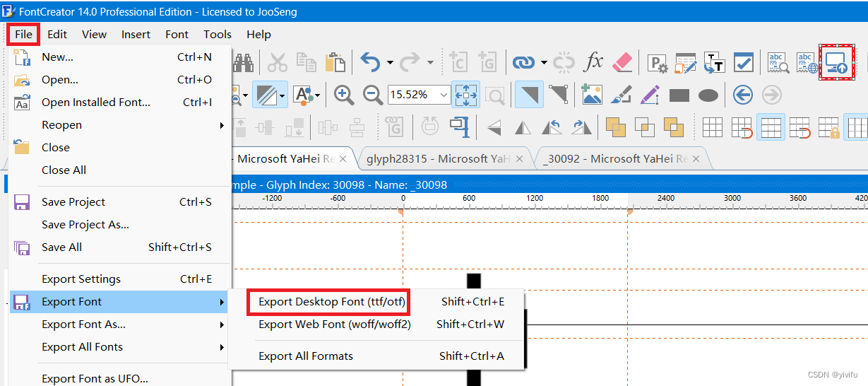Click the abc globe web preview icon
Screen dimensions: 868x386
807,63
